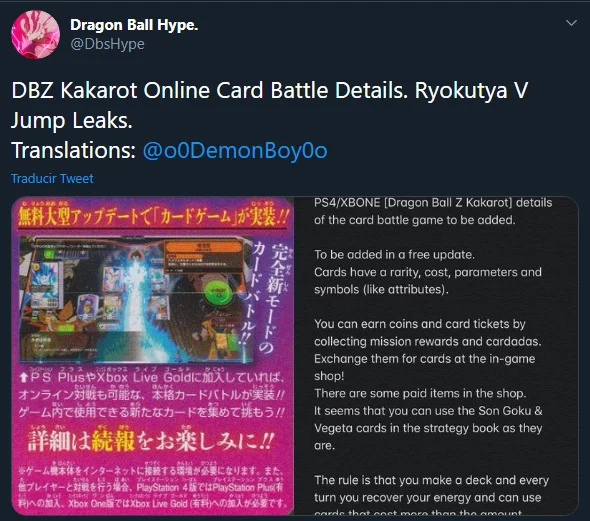Click the yellow Japanese headline banner

click(153, 216)
